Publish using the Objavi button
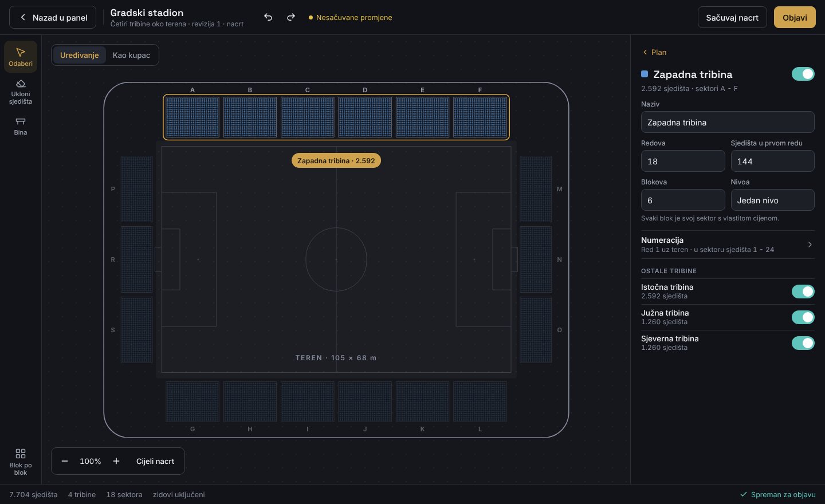Image resolution: width=825 pixels, height=504 pixels. [795, 17]
